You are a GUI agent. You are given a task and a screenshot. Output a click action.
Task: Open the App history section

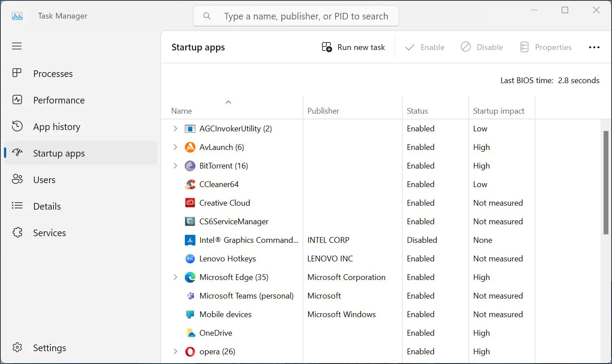pos(17,126)
